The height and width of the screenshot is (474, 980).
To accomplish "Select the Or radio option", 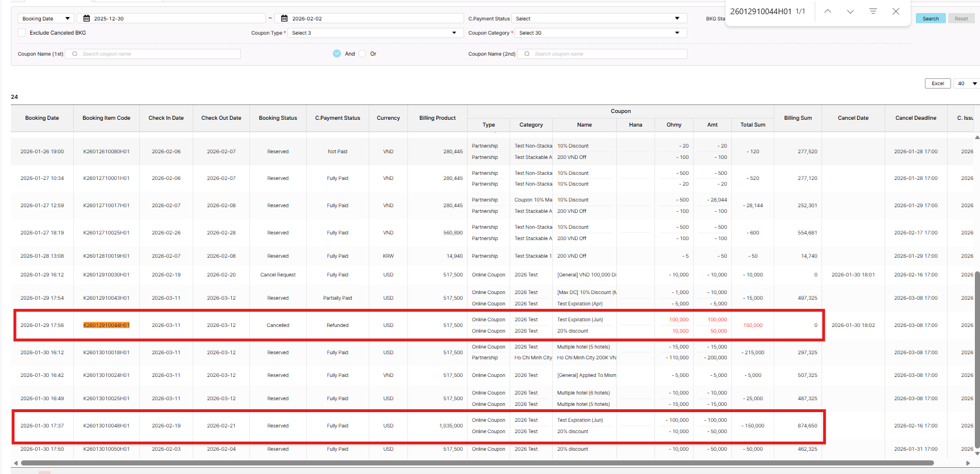I will [362, 53].
